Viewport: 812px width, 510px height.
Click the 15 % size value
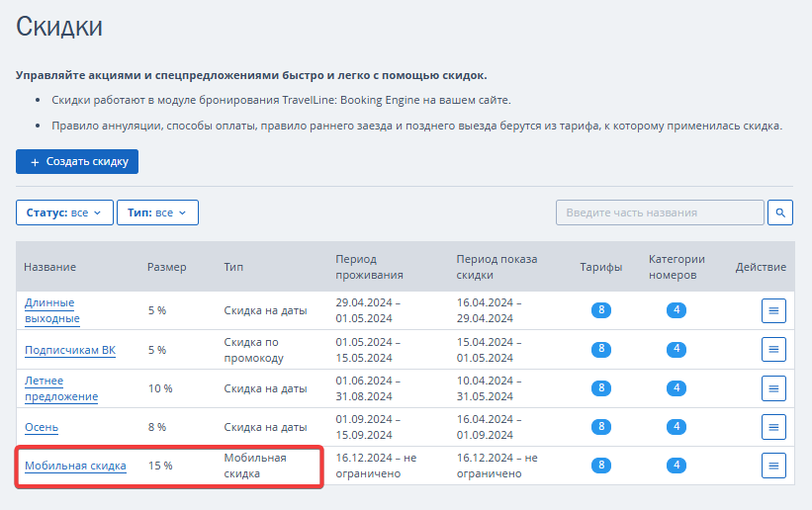(x=160, y=466)
